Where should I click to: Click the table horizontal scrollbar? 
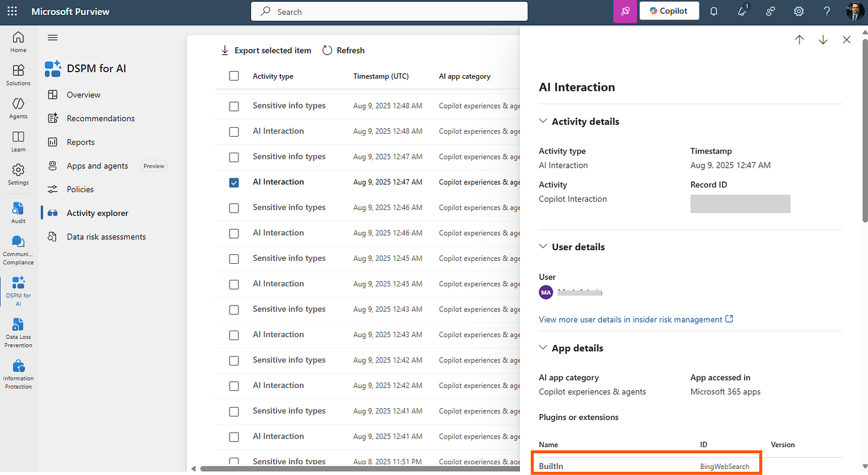pyautogui.click(x=360, y=469)
